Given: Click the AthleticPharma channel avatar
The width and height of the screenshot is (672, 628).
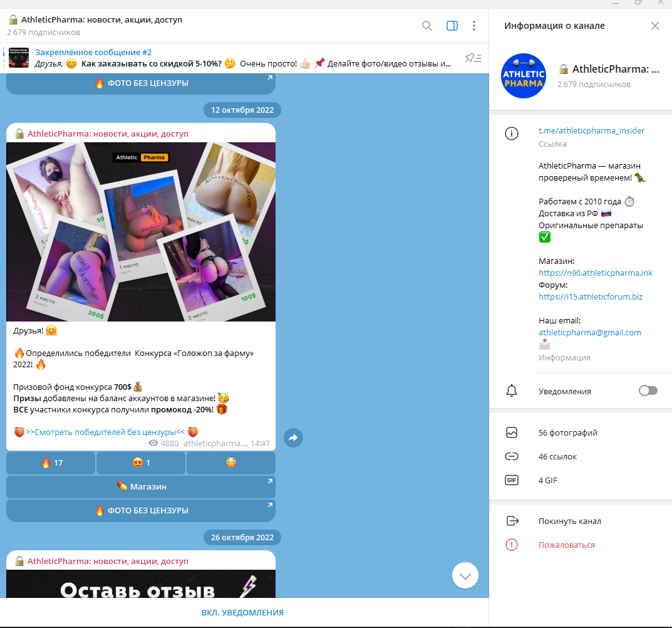Looking at the screenshot, I should tap(524, 76).
